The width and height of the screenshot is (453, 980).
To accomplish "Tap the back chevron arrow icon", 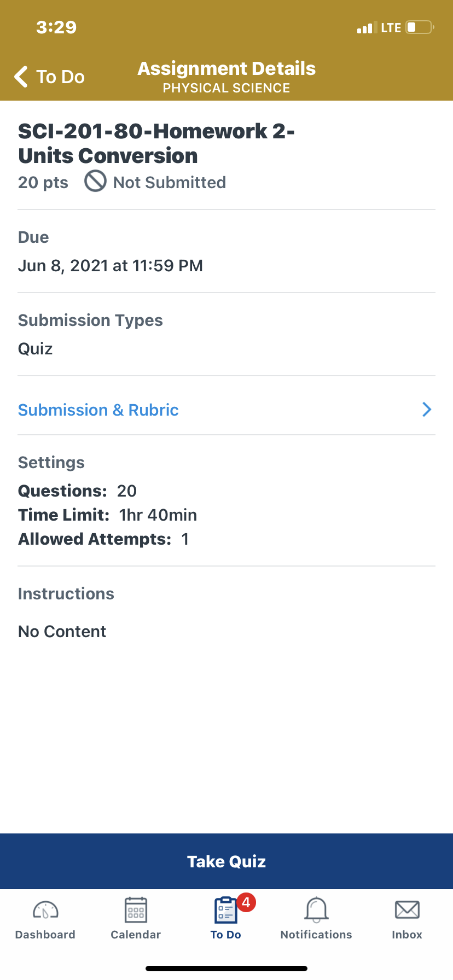I will click(x=21, y=77).
